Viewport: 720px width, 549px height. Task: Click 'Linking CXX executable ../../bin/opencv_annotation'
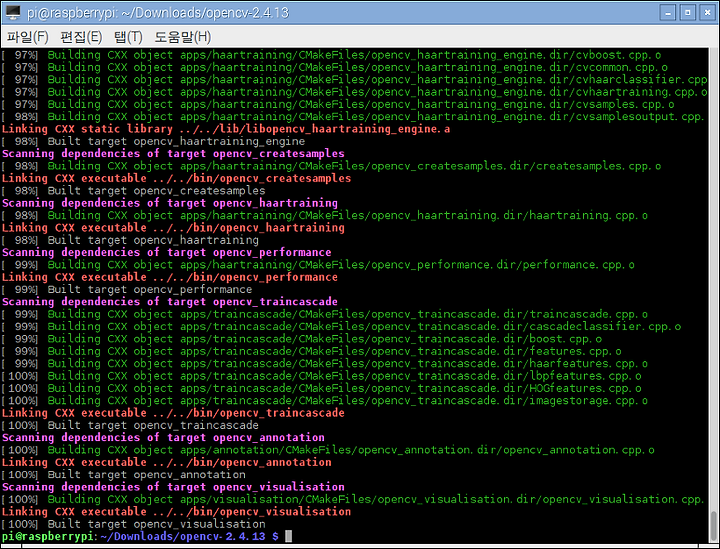(167, 463)
